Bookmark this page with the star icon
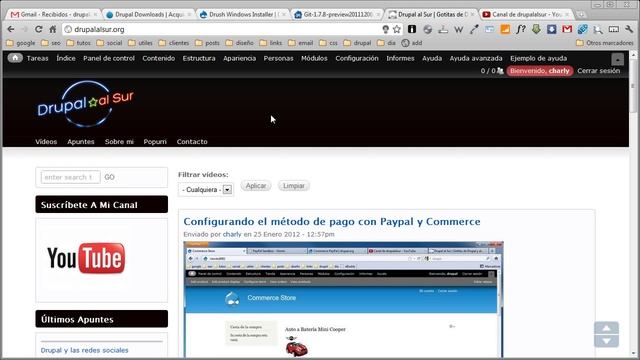 point(397,29)
